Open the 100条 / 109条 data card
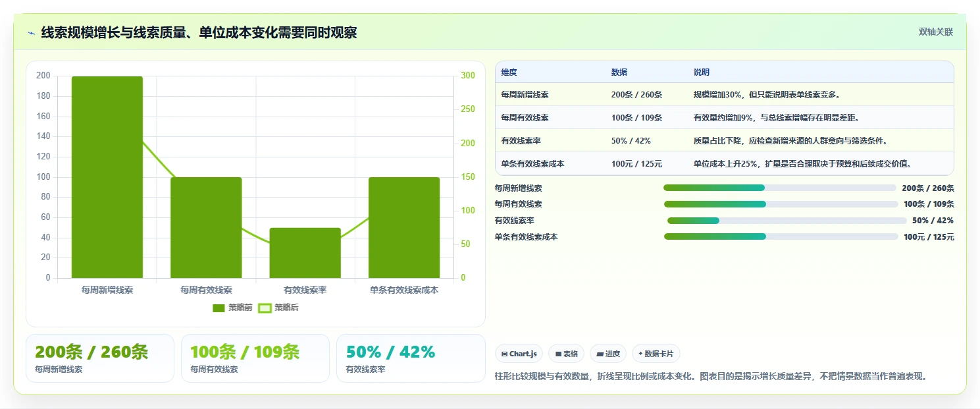This screenshot has width=980, height=409. coord(255,358)
